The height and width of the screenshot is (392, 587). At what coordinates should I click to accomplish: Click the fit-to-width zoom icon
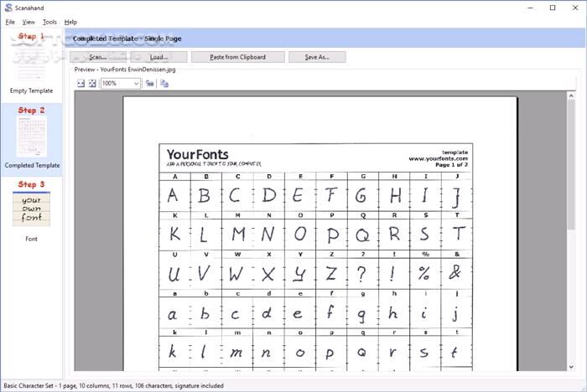pyautogui.click(x=81, y=84)
